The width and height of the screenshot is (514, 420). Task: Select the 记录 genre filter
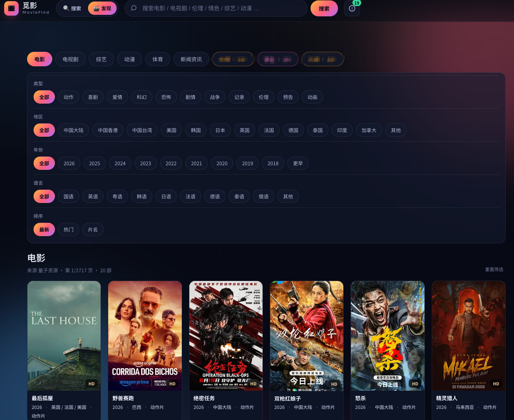239,97
